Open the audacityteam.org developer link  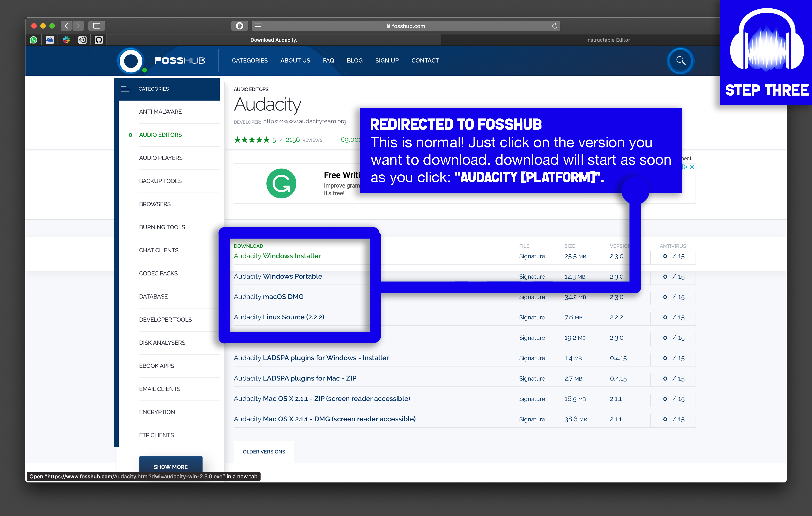click(x=304, y=121)
